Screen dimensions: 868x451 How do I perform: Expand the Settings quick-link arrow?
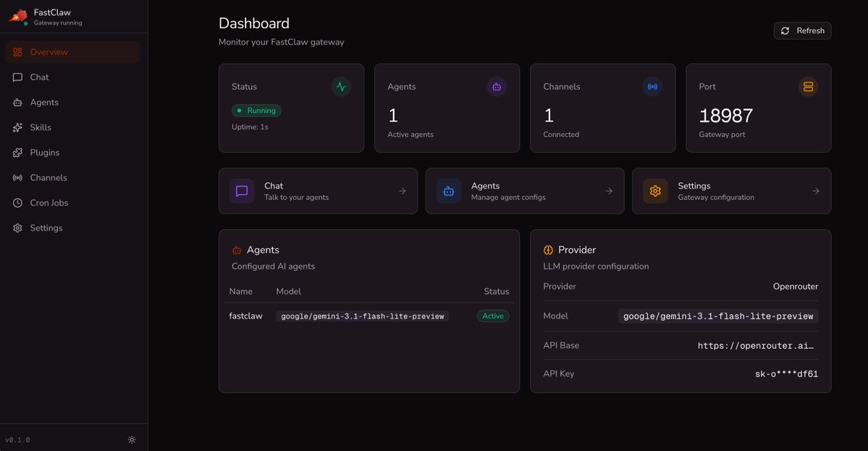click(x=815, y=190)
